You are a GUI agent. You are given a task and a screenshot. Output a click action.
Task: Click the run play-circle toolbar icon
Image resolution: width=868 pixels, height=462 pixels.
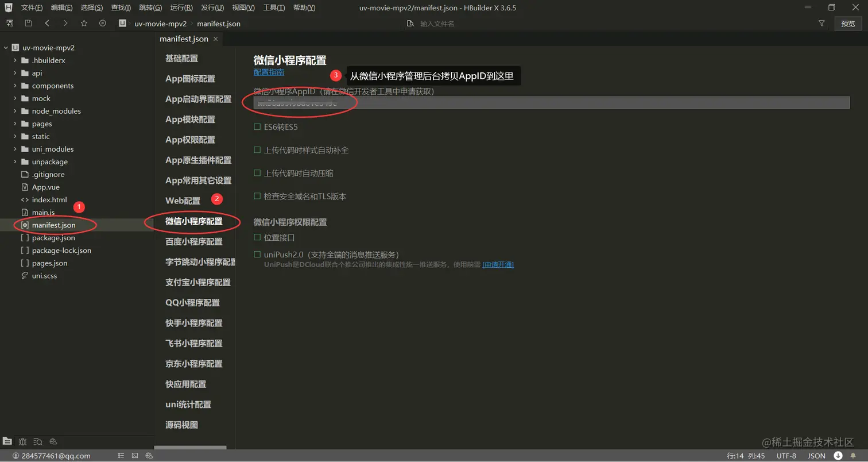(x=103, y=24)
